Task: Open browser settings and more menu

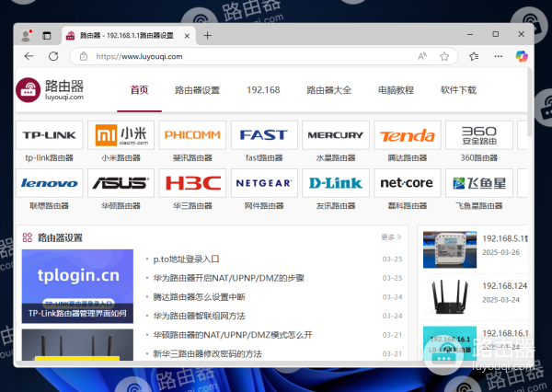Action: [x=498, y=56]
